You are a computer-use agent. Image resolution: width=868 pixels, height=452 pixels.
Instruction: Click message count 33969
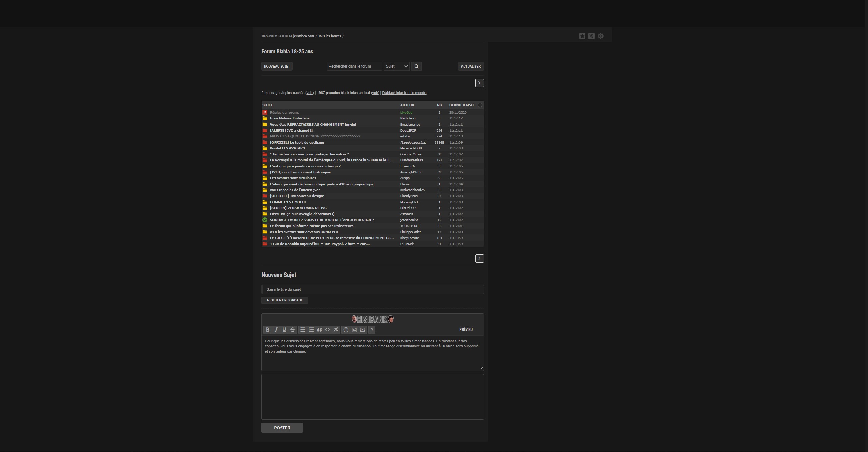(439, 143)
